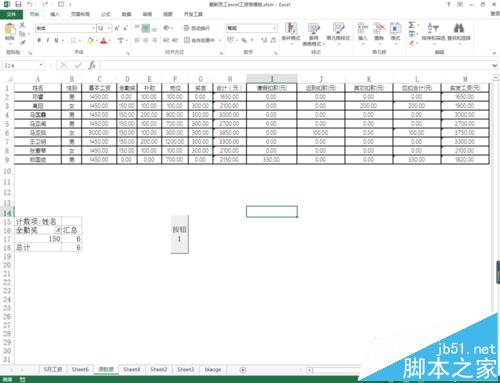
Task: Toggle Middle Align button
Action: [146, 28]
